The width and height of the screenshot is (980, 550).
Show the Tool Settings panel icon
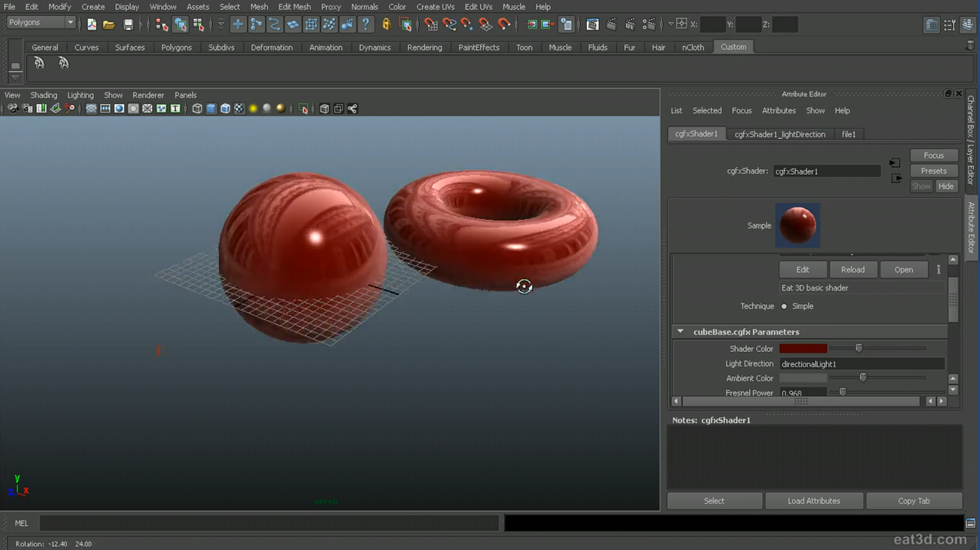click(949, 25)
